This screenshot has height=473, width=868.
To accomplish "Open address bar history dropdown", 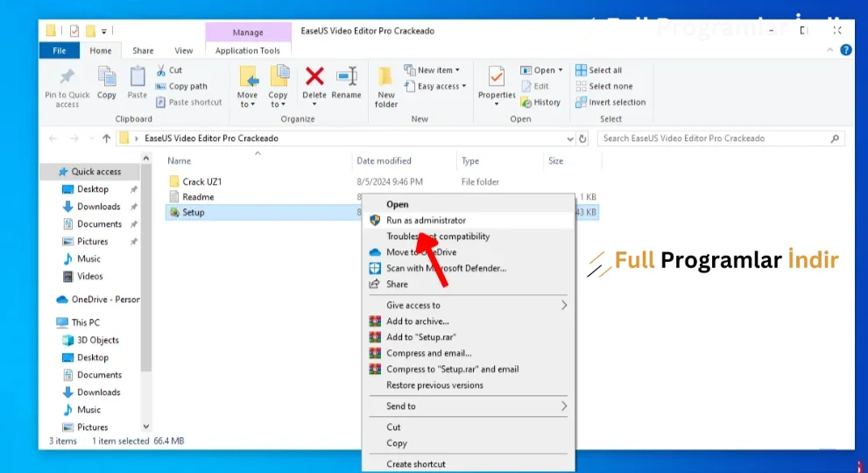I will (569, 138).
